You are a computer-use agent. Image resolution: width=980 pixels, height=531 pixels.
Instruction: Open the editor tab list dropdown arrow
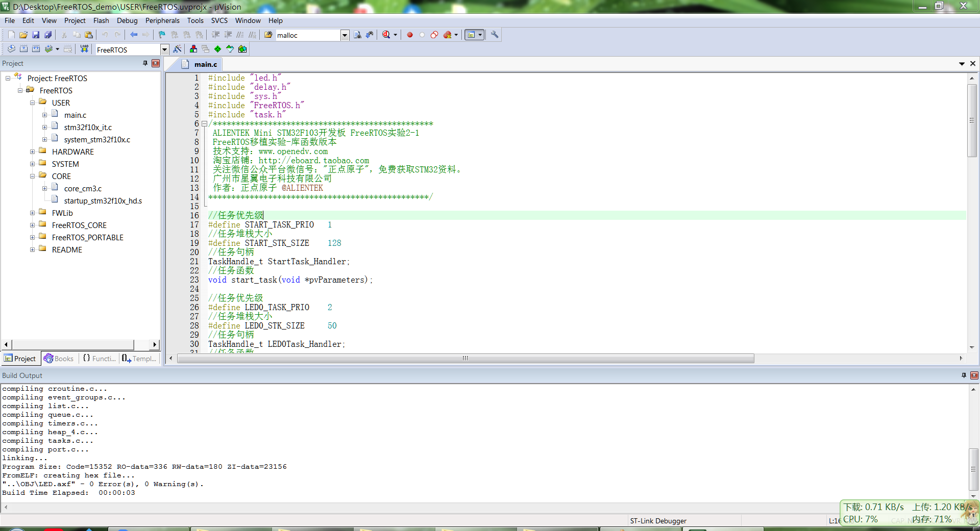(962, 64)
